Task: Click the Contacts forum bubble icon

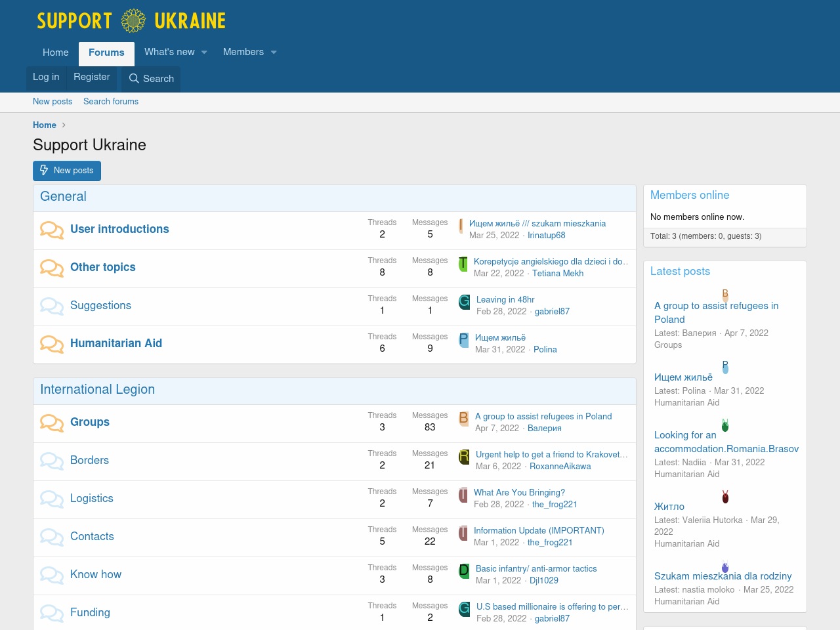Action: [52, 537]
